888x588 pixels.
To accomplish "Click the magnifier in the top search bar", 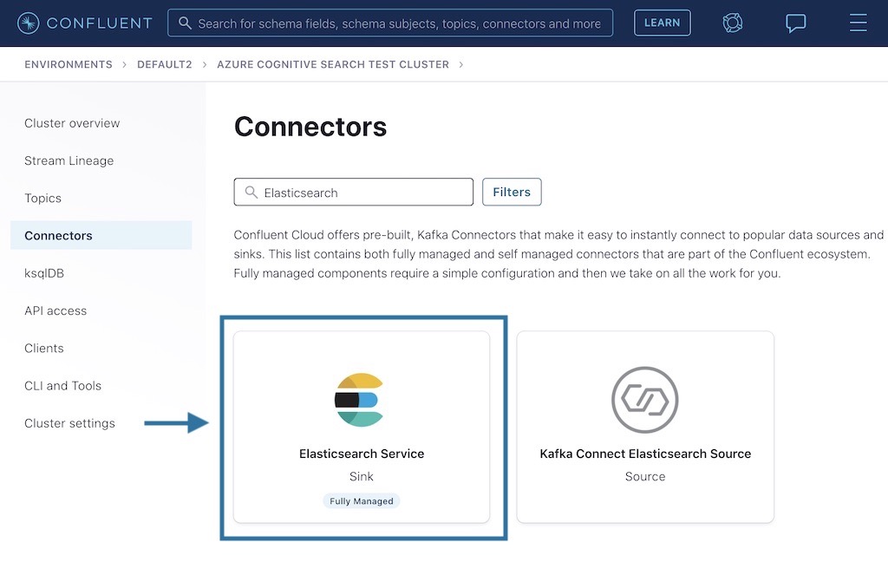I will [x=185, y=23].
